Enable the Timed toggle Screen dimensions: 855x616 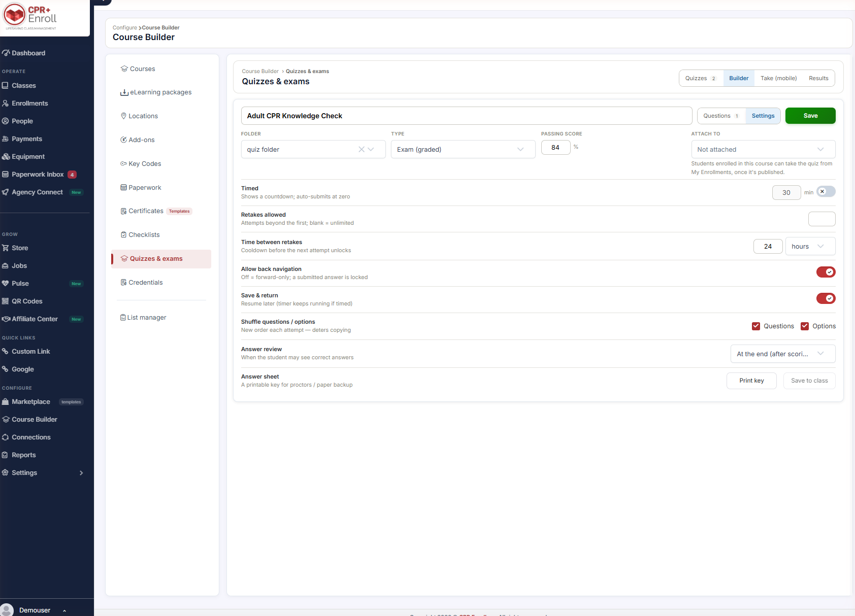[826, 192]
